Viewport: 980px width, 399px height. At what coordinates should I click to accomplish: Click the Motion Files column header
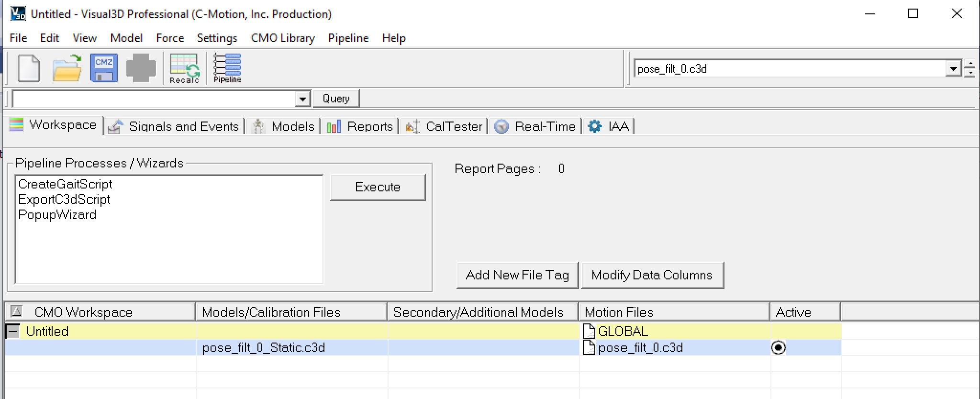674,312
